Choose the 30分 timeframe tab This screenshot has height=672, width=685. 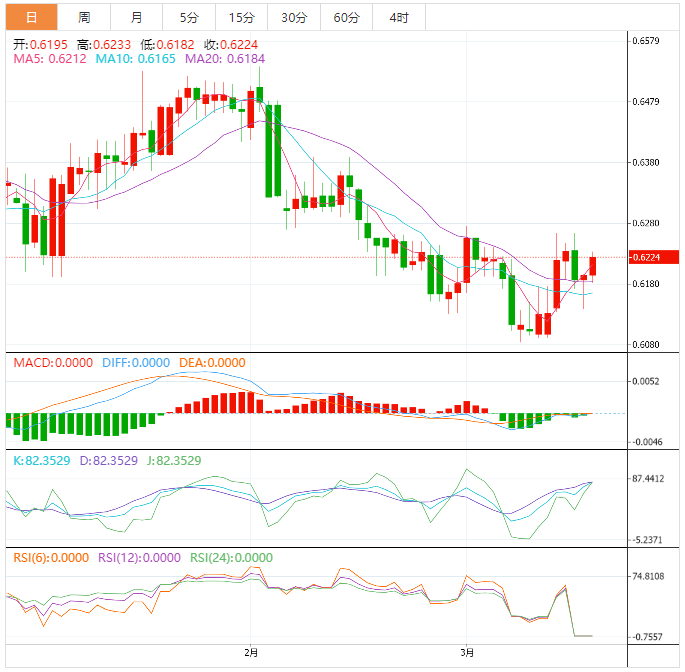point(294,17)
